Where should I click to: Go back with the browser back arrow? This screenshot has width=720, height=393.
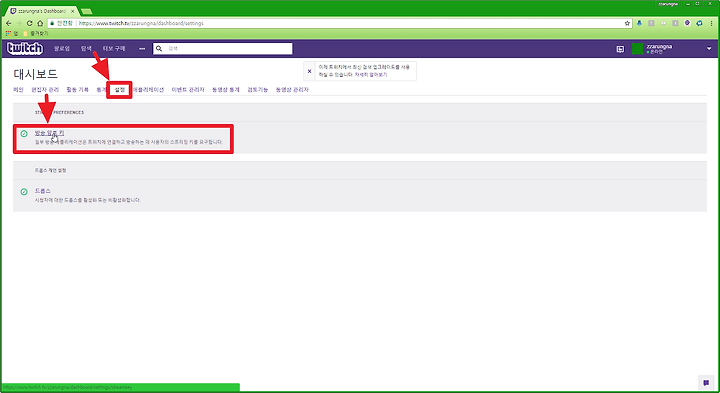[x=8, y=23]
